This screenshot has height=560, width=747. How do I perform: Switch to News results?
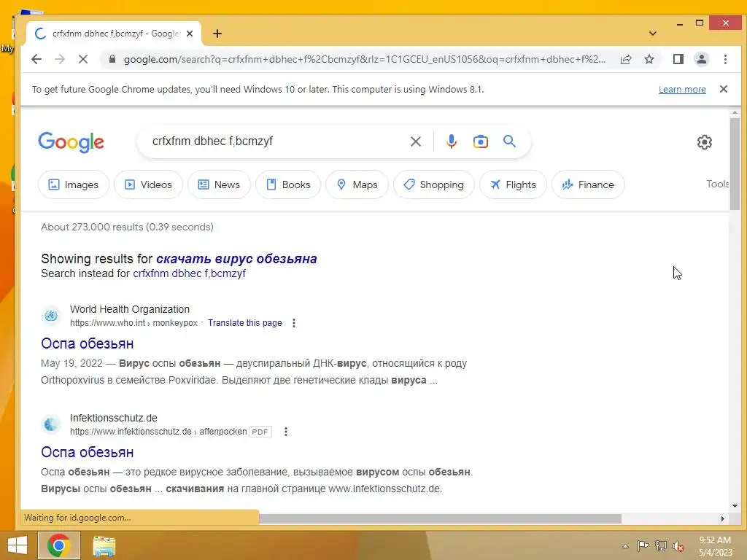219,184
